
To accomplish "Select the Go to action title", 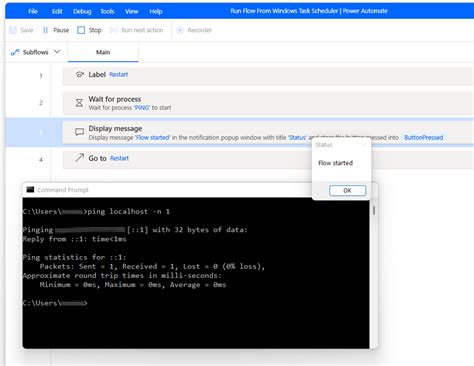I will (x=97, y=158).
